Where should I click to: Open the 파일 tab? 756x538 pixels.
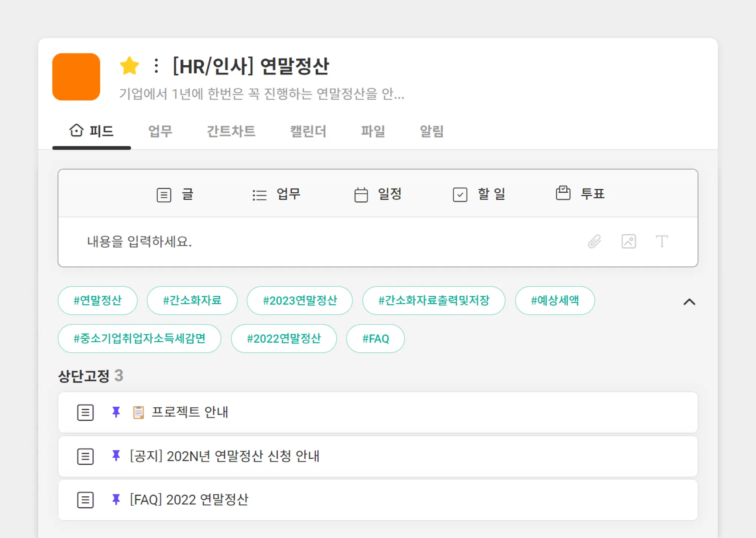pyautogui.click(x=373, y=131)
